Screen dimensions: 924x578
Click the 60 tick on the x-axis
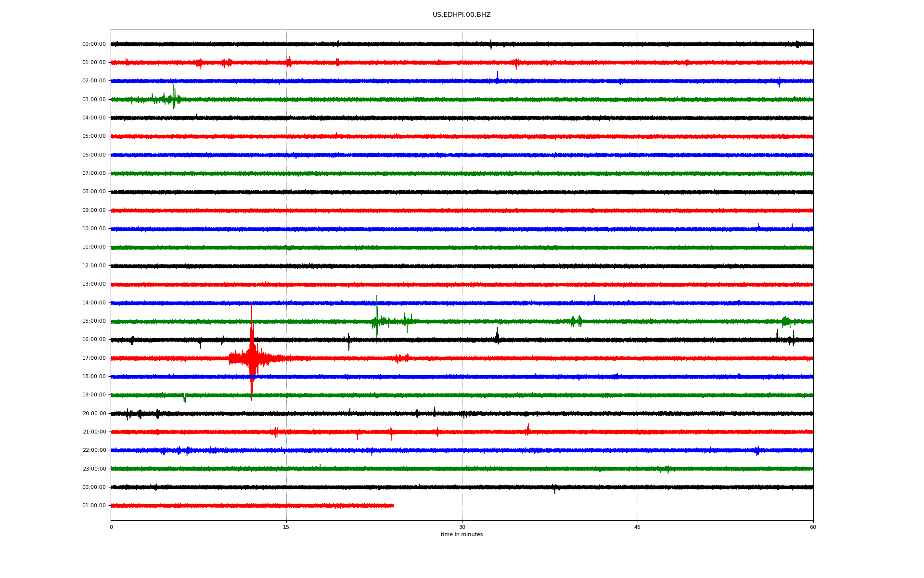tap(812, 527)
